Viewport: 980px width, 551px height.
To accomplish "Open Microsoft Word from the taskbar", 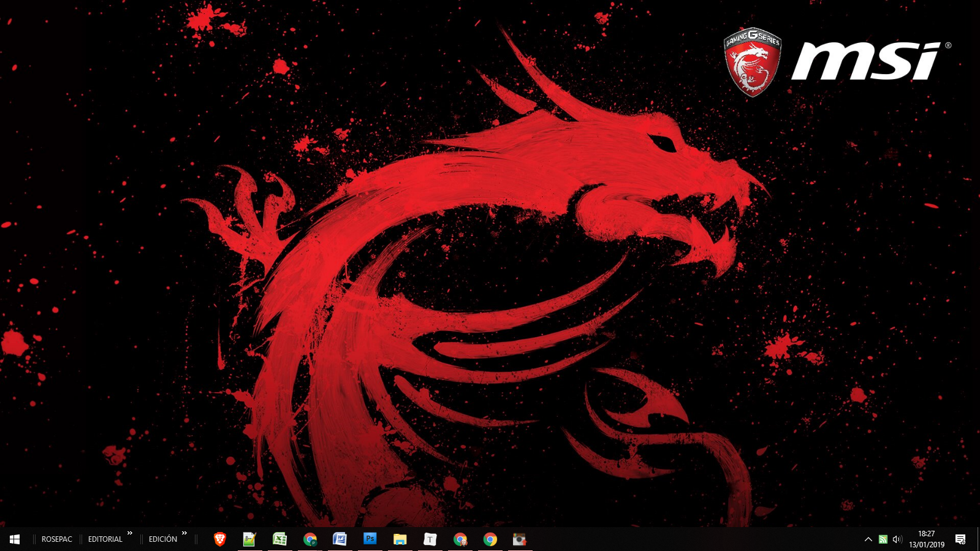I will point(340,539).
